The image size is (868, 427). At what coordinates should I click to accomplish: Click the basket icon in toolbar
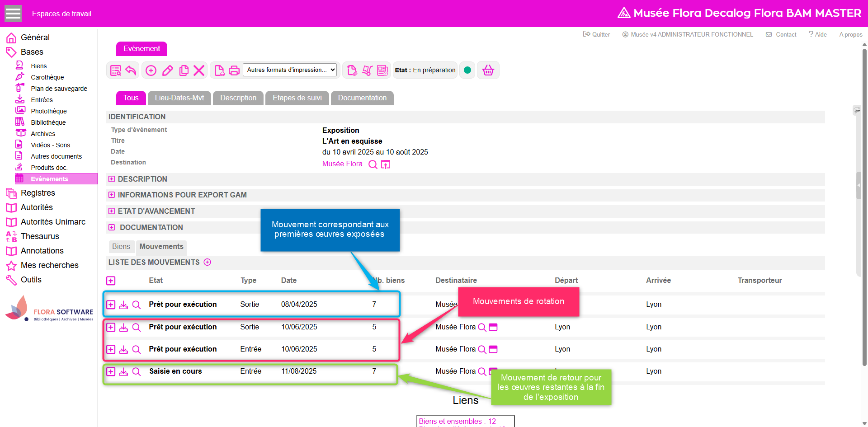pos(488,70)
